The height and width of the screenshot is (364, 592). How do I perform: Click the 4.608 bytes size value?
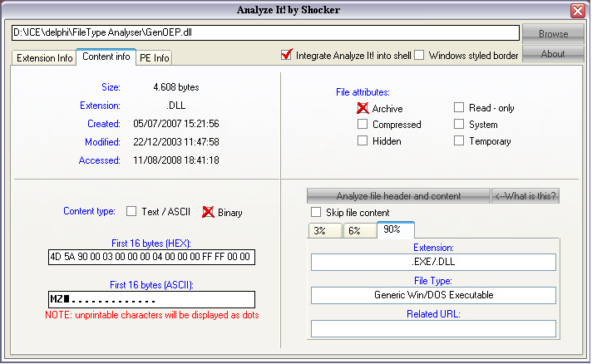(x=176, y=87)
